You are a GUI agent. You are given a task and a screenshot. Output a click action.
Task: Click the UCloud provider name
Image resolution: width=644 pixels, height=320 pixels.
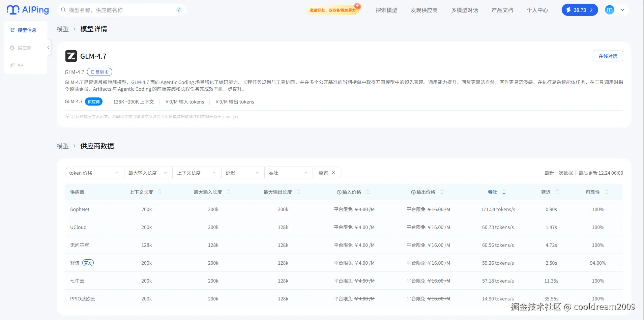[x=78, y=227]
